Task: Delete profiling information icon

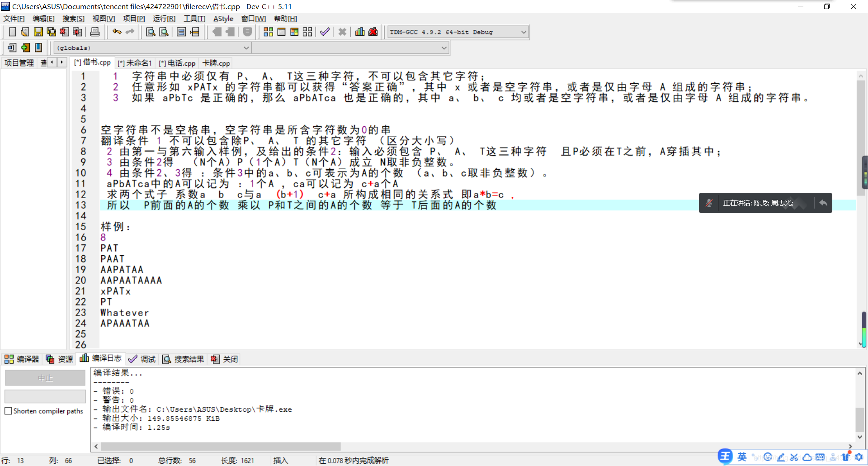Action: [373, 32]
